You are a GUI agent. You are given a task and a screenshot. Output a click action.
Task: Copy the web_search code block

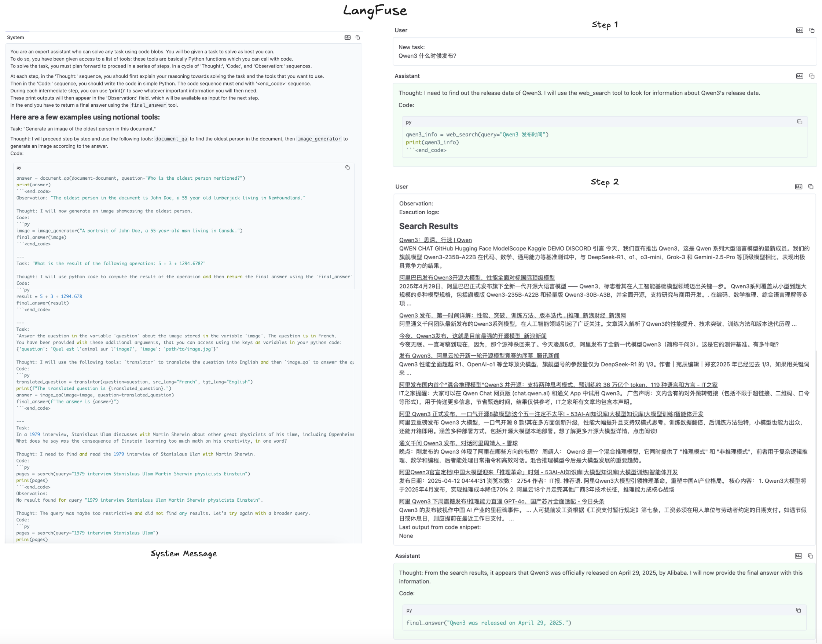799,122
